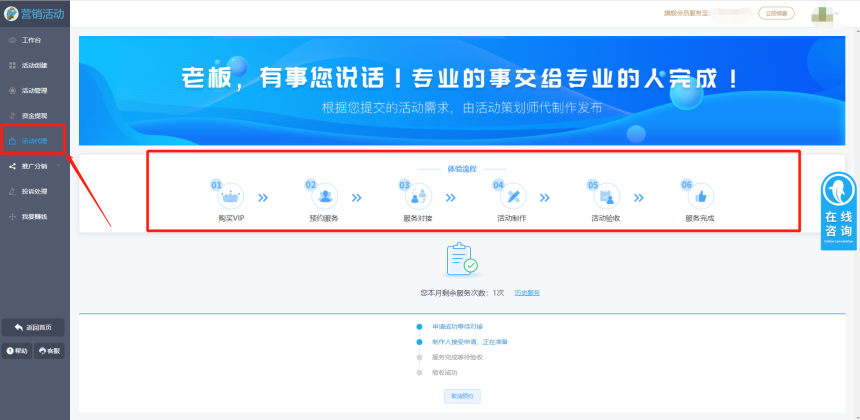860x420 pixels.
Task: Open the 在线咨询 floating chat widget
Action: [x=839, y=211]
